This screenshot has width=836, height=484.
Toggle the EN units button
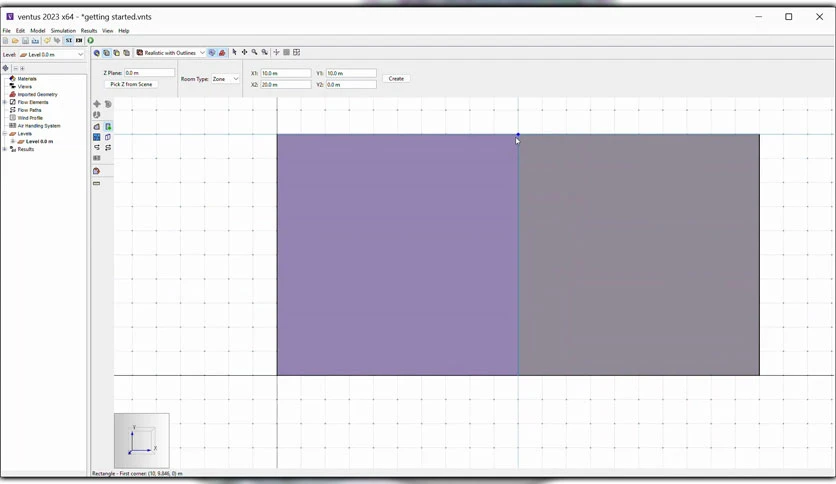coord(79,41)
